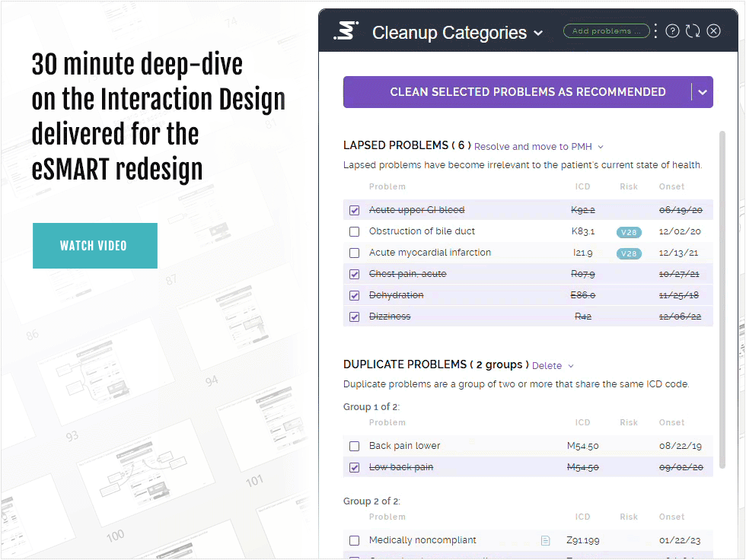The height and width of the screenshot is (560, 746).
Task: Click Problem column header in Lapsed Problems
Action: click(x=387, y=187)
